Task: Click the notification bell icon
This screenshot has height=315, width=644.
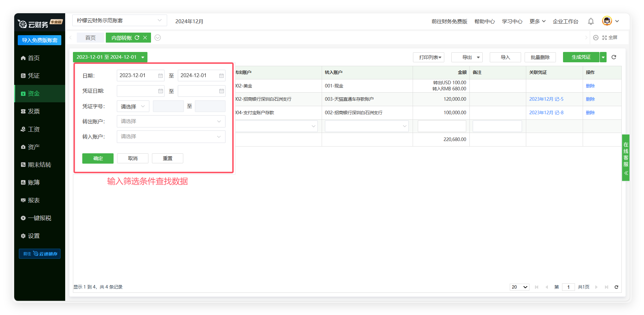Action: click(x=590, y=21)
